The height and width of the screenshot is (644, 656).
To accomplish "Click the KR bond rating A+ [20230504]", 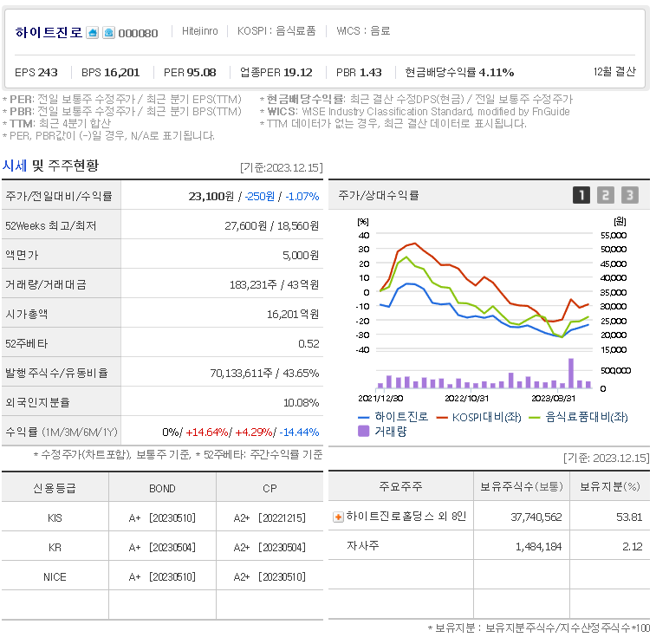I will 162,548.
